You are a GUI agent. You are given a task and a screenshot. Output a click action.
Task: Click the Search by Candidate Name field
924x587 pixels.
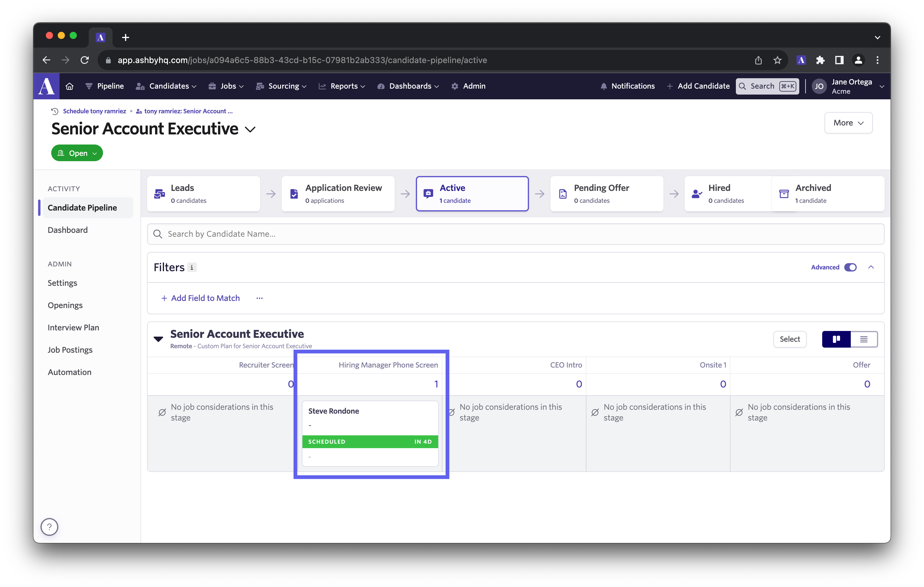point(515,234)
